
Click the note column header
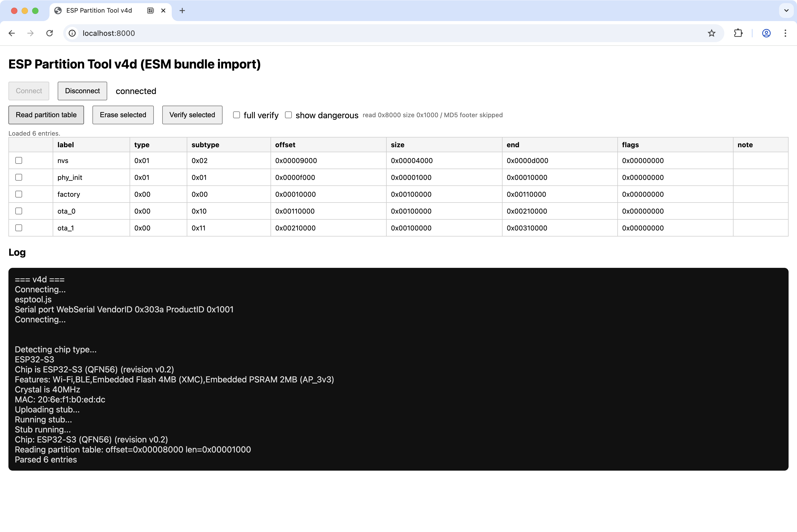(761, 145)
